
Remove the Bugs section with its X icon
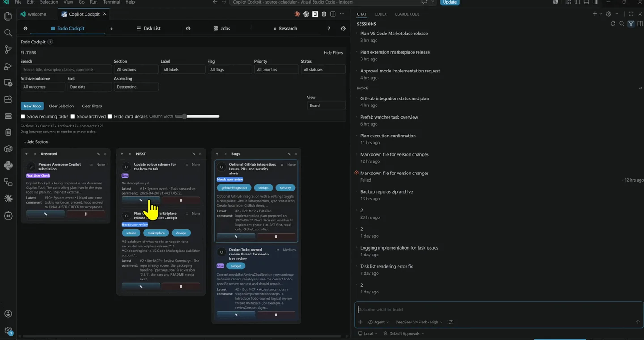(296, 154)
